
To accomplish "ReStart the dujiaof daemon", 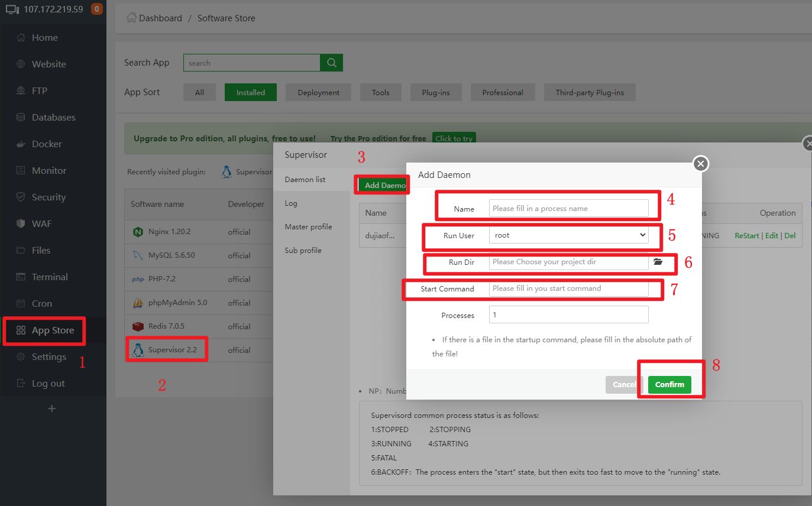I will (747, 235).
